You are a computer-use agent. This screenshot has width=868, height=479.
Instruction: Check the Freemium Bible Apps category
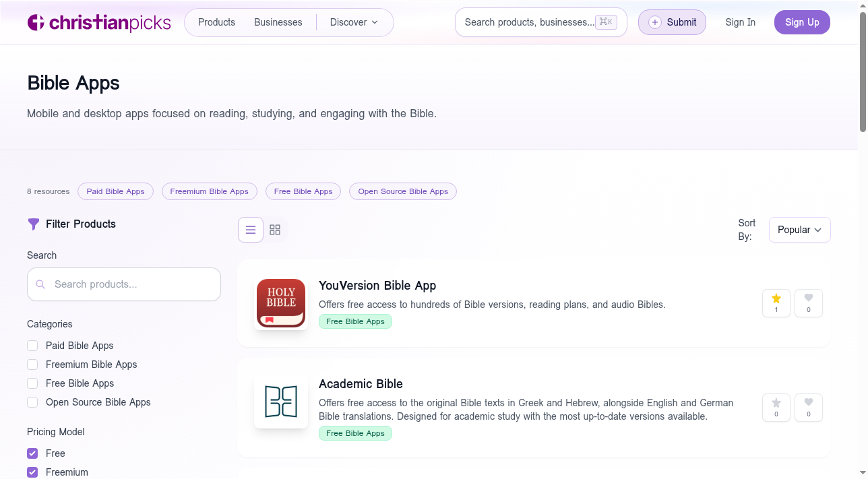[x=32, y=364]
